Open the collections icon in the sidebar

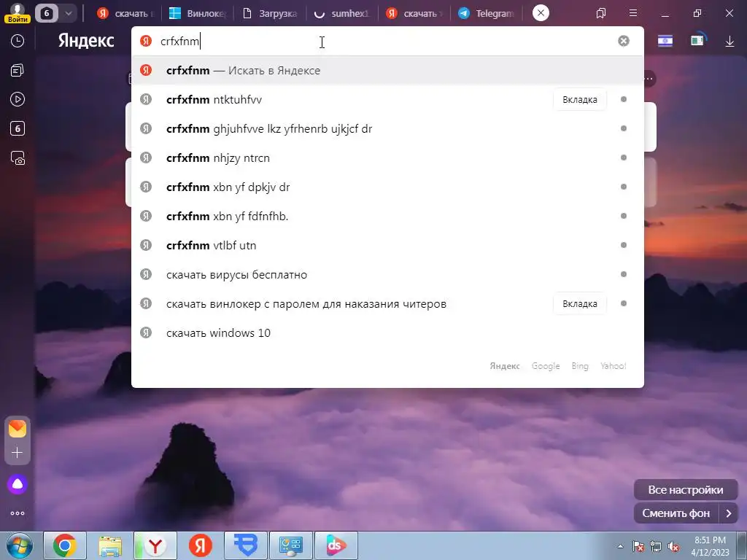pyautogui.click(x=18, y=71)
